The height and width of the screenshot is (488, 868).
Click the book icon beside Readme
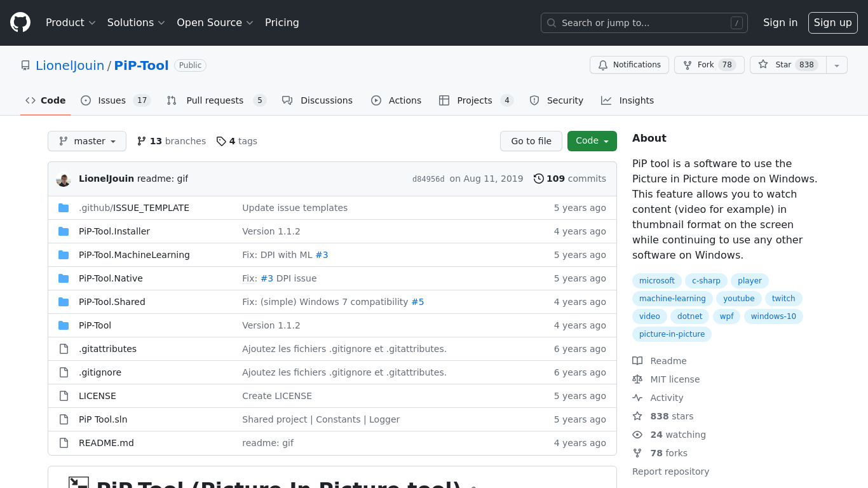637,361
